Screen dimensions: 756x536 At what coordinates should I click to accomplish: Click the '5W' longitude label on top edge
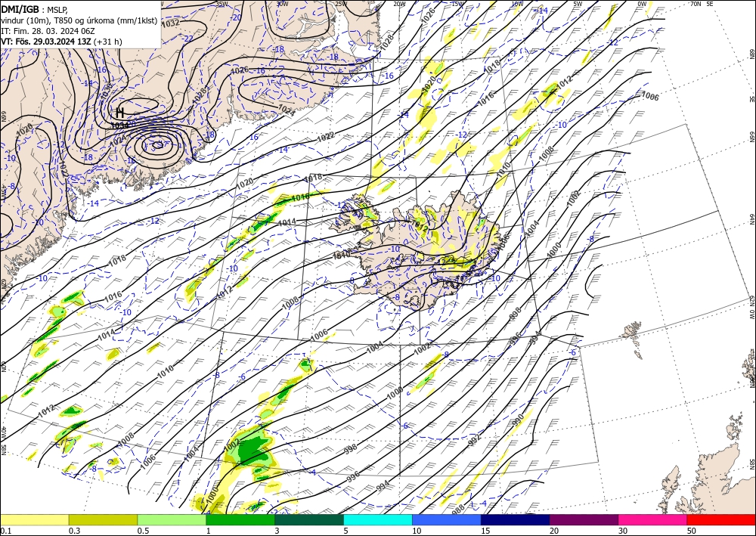coord(578,4)
